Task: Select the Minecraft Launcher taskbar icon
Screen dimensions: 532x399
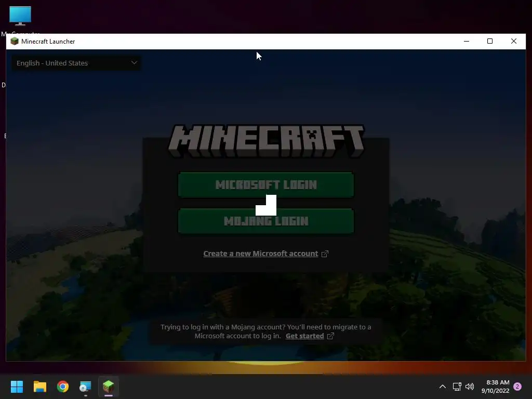Action: pyautogui.click(x=109, y=387)
